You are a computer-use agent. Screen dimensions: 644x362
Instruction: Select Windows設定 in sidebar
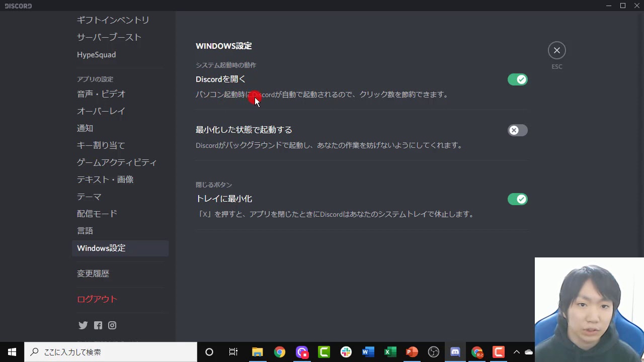[120, 248]
